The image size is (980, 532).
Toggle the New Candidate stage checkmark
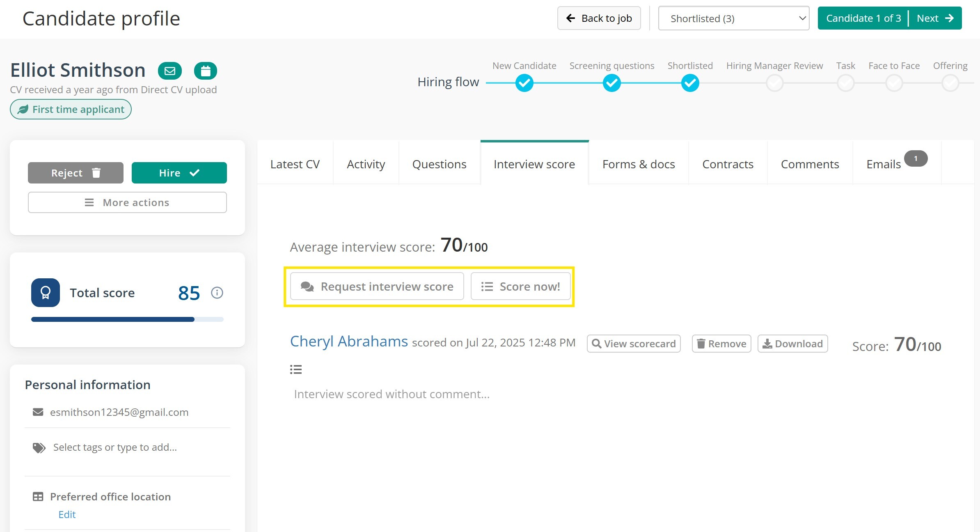click(x=524, y=83)
